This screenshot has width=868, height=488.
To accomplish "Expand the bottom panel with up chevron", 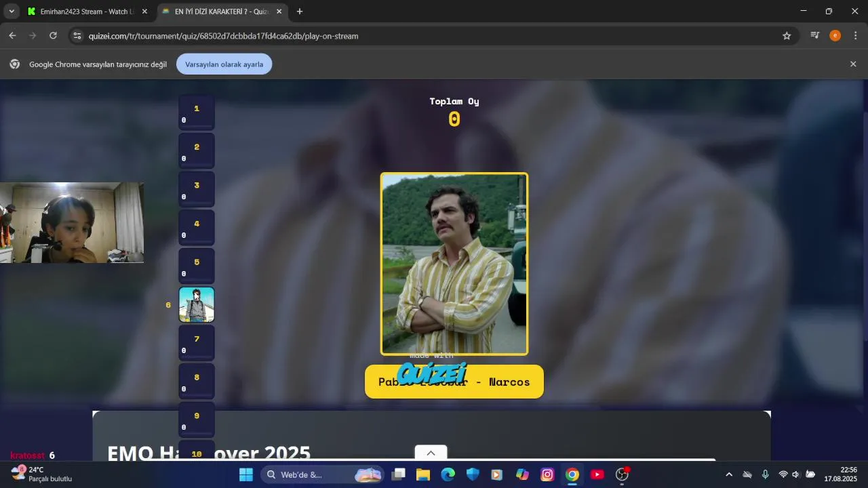I will point(431,453).
